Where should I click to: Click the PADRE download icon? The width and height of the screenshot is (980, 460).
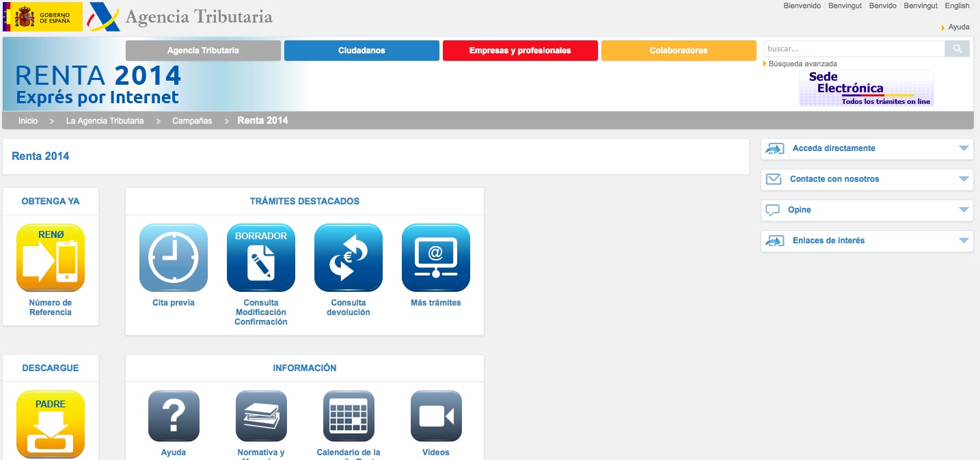(51, 424)
